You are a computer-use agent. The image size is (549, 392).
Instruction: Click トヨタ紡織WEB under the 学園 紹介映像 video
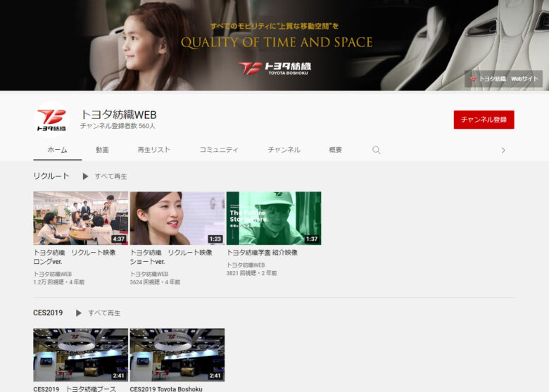point(246,265)
